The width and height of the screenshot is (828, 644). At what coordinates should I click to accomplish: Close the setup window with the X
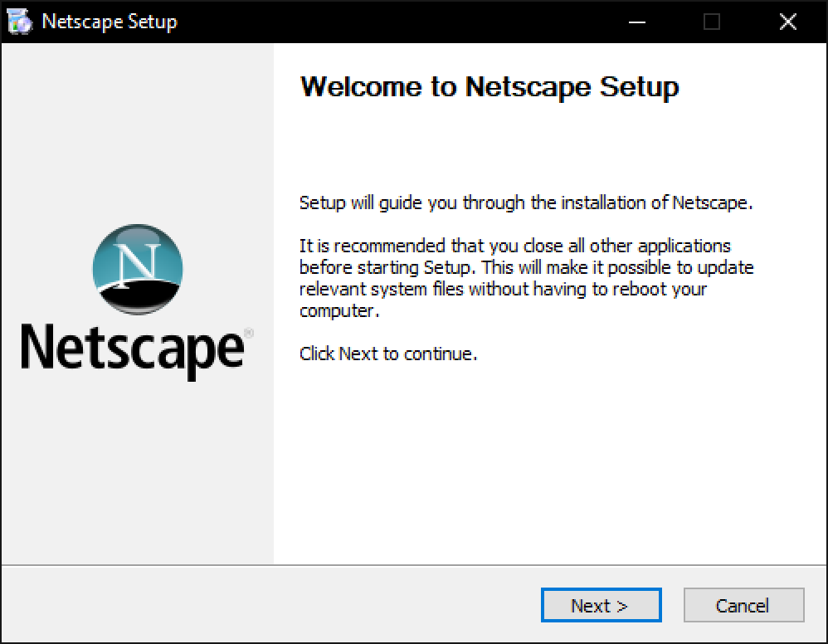tap(787, 22)
